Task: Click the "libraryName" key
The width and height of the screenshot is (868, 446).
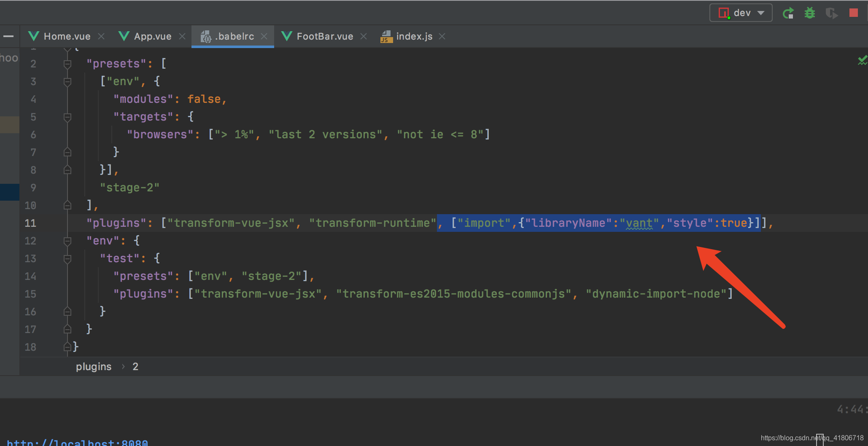Action: [x=569, y=223]
